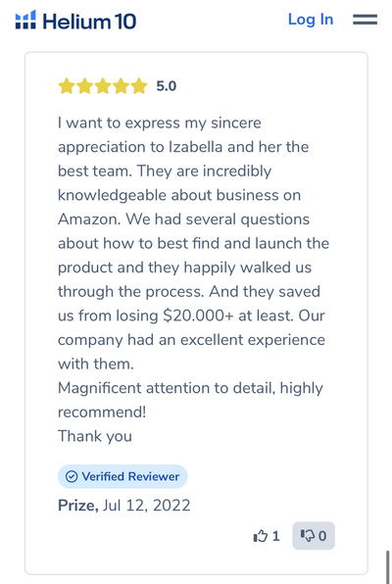Image resolution: width=392 pixels, height=584 pixels.
Task: Click the thumbs up icon
Action: [x=260, y=536]
